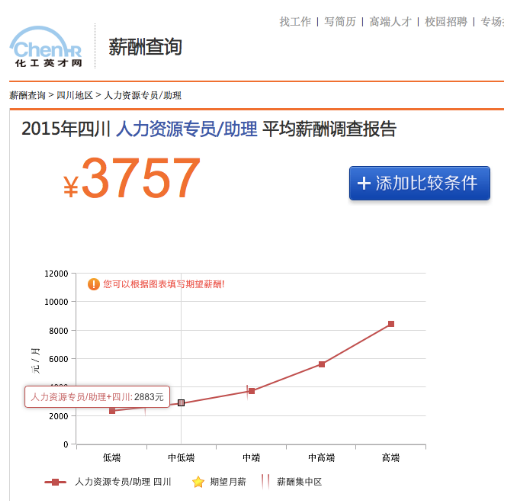Click the 人力资源专员/助理 blue title link

click(187, 129)
